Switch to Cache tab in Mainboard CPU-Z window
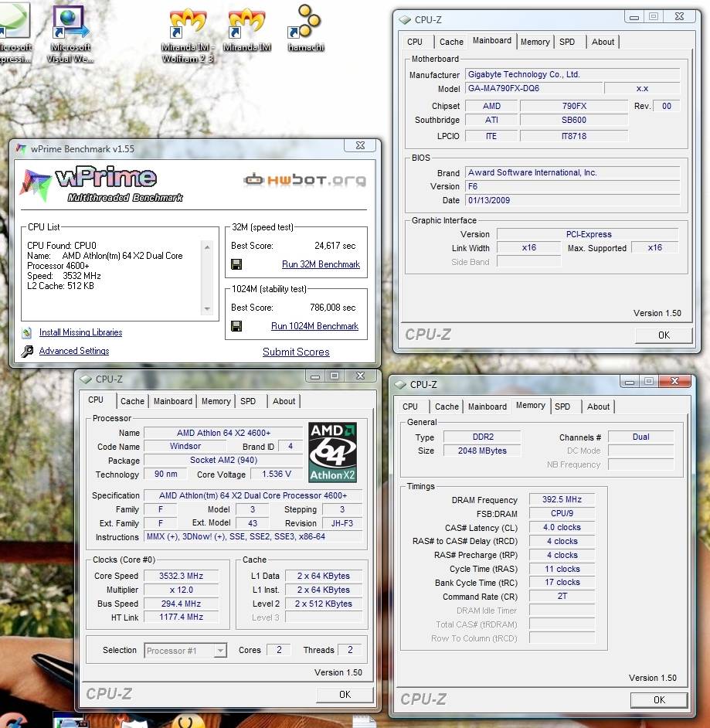 (x=451, y=42)
